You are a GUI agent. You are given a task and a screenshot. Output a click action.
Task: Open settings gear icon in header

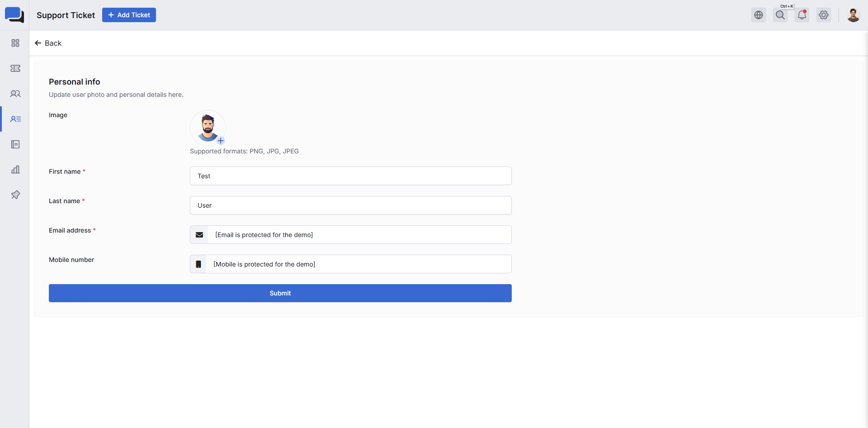pyautogui.click(x=824, y=15)
